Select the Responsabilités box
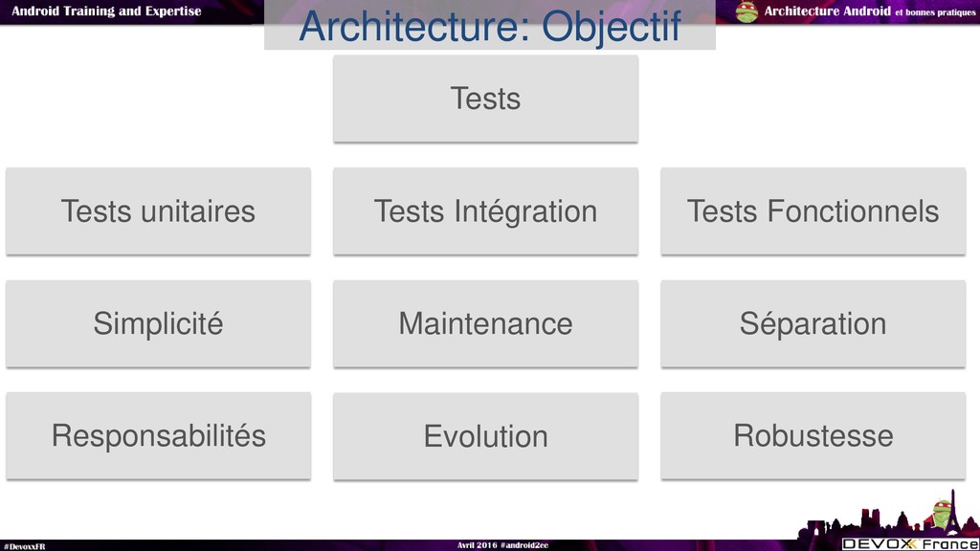The image size is (980, 551). click(158, 436)
